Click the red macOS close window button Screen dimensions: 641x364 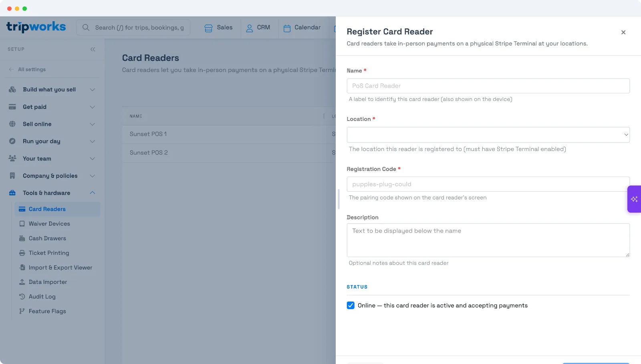tap(9, 8)
